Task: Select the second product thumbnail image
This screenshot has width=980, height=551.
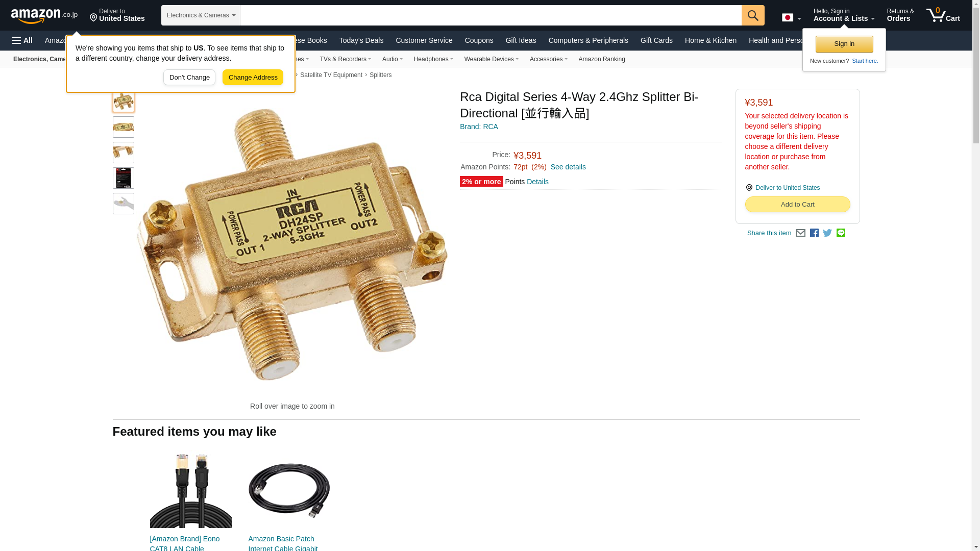Action: [x=124, y=127]
